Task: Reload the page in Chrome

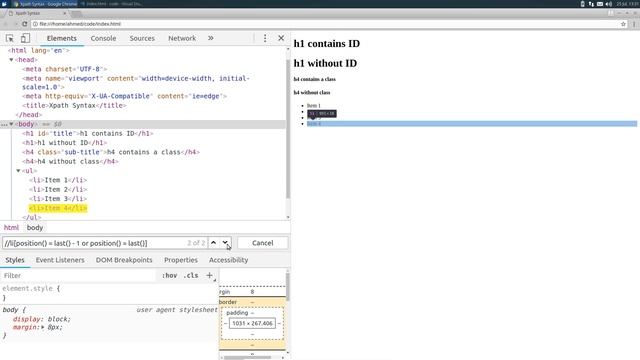Action: [24, 24]
